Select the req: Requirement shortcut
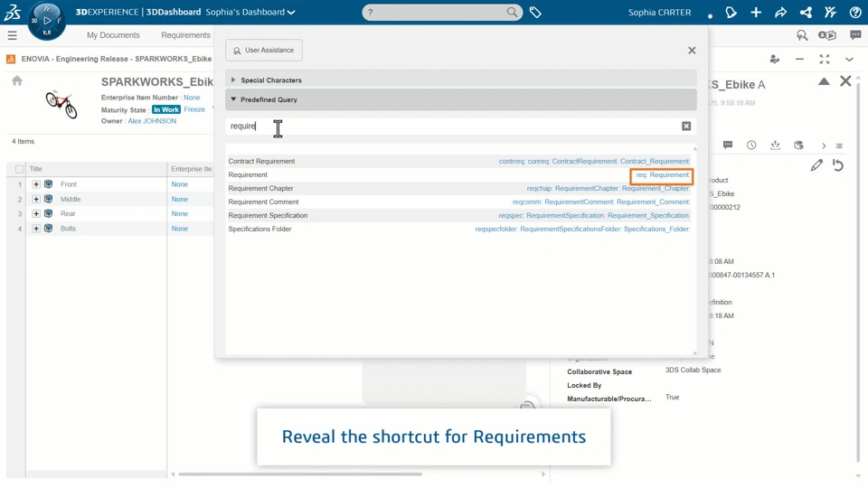The width and height of the screenshot is (868, 488). [x=662, y=175]
